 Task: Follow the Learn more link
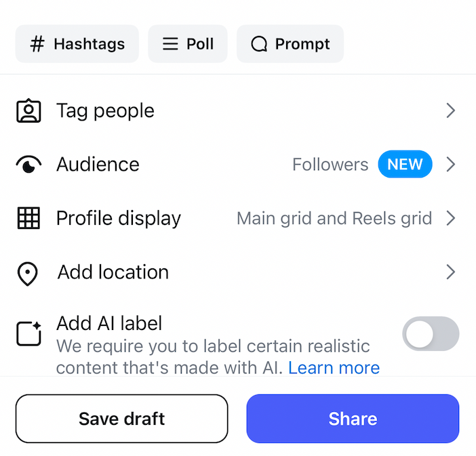(334, 368)
